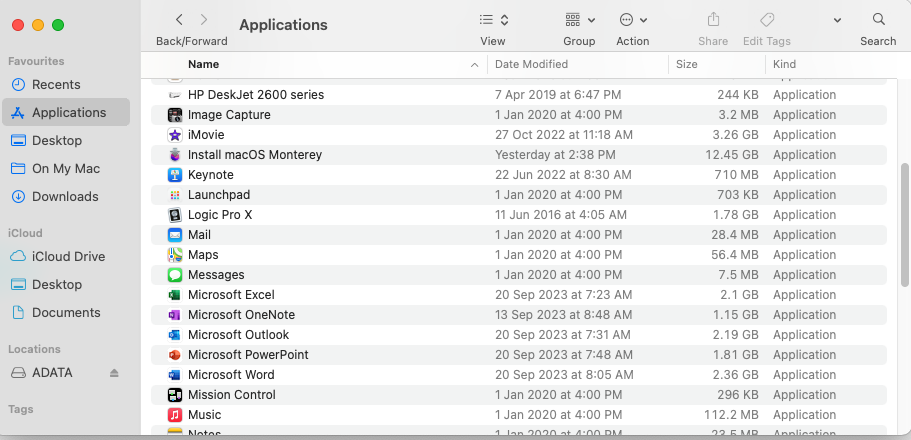Click the iMovie app icon
This screenshot has height=440, width=911.
(x=174, y=135)
